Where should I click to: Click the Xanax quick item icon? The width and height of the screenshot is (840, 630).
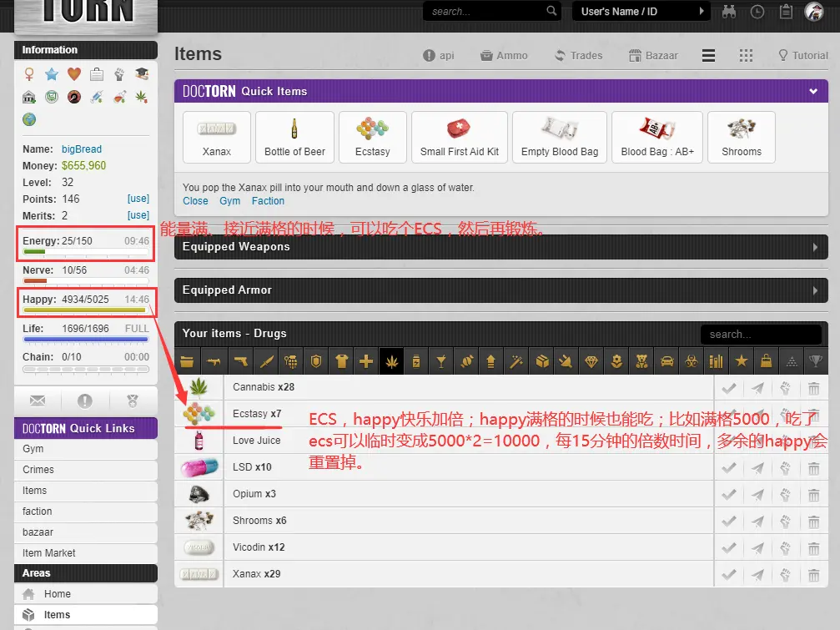pyautogui.click(x=216, y=136)
